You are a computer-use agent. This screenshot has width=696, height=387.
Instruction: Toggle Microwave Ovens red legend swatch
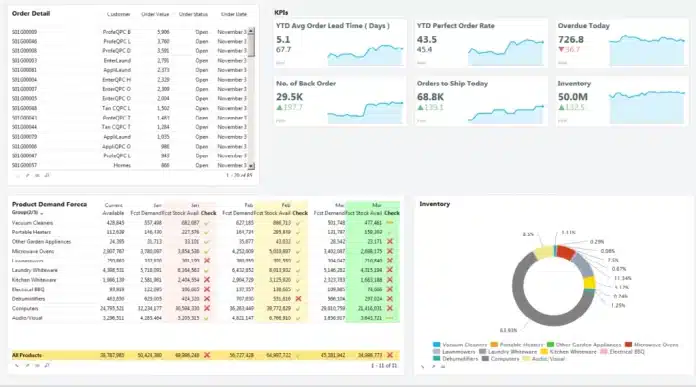tap(628, 344)
